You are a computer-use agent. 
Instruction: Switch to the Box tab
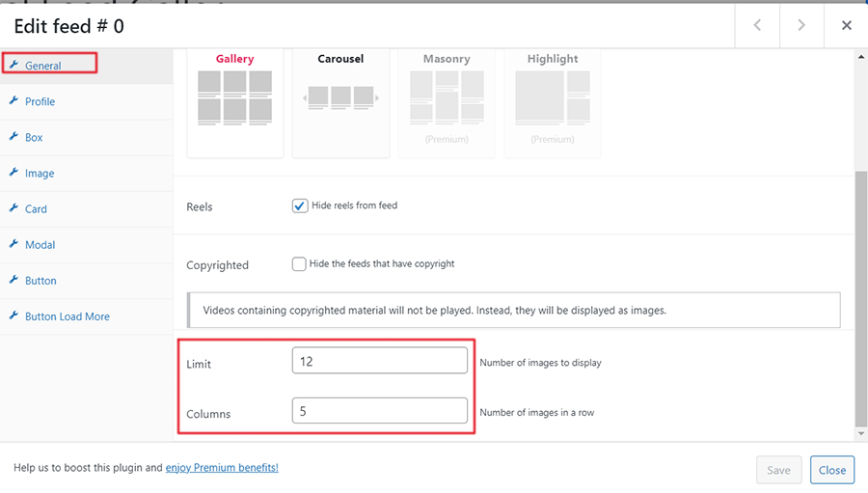(x=34, y=137)
